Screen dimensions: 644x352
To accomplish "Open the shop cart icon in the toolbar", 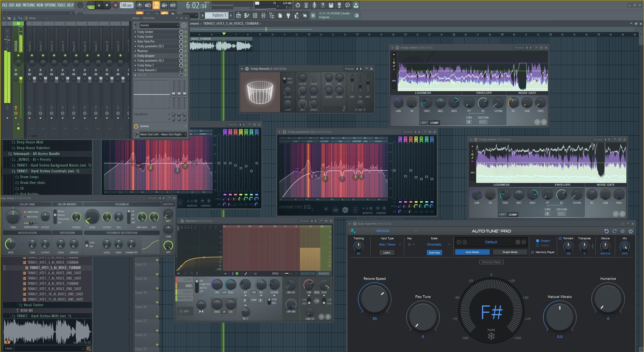I will 313,16.
